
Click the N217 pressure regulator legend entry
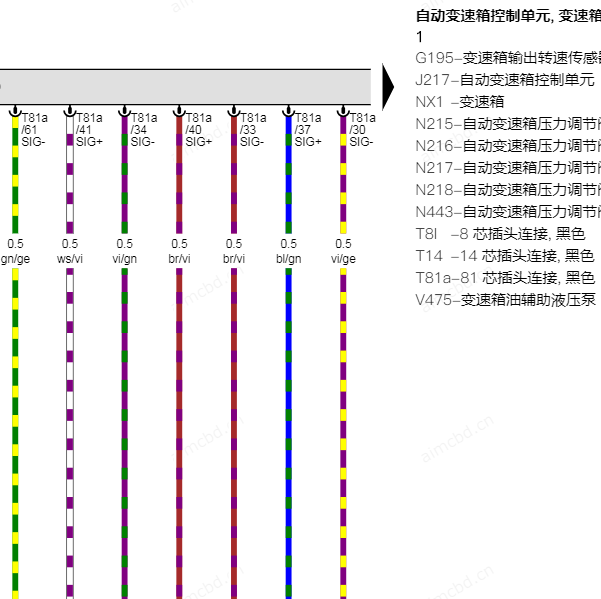(x=508, y=167)
